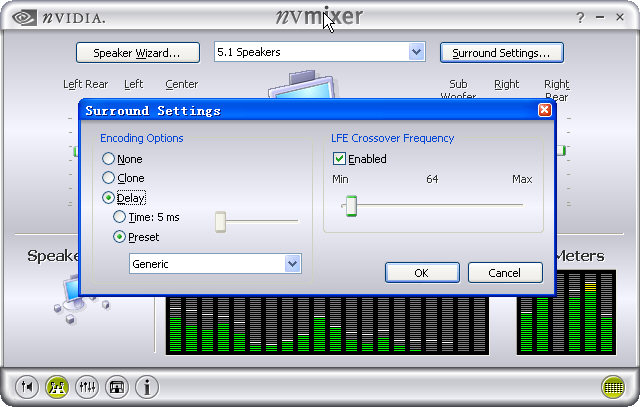Image resolution: width=640 pixels, height=407 pixels.
Task: Choose the Preset radio button
Action: (x=119, y=237)
